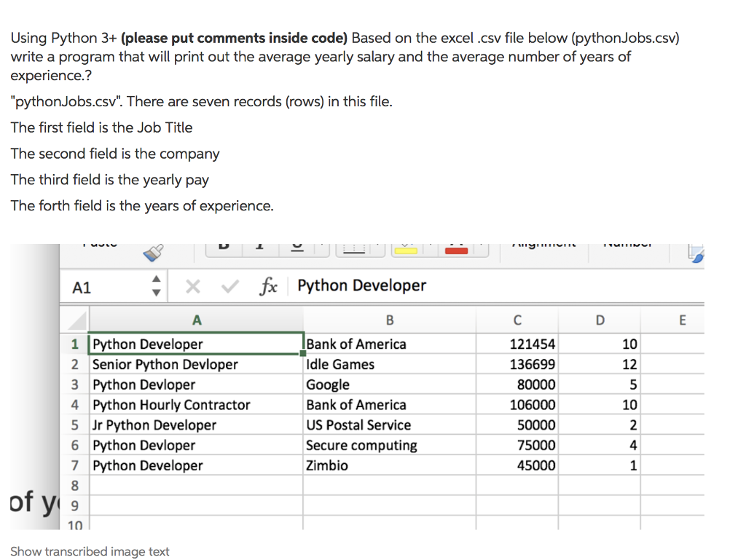Apply underline using the U icon

297,245
